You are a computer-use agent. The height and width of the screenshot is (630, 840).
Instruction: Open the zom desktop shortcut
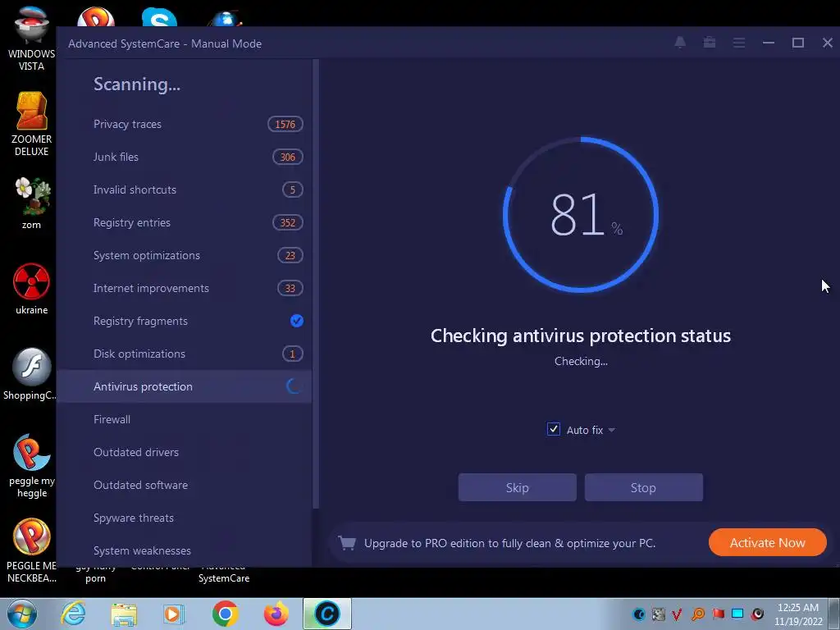32,203
